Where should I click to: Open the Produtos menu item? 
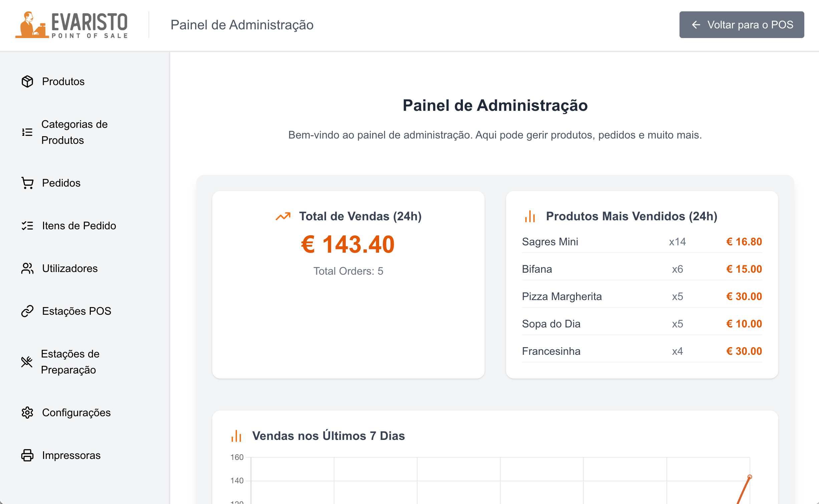click(63, 81)
